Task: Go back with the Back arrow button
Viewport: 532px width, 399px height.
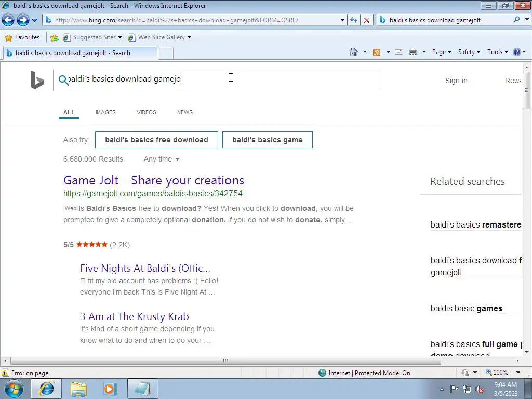Action: click(x=8, y=20)
